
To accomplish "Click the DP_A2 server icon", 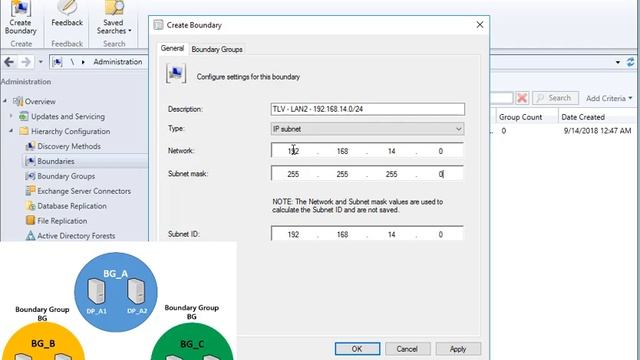I will click(136, 291).
